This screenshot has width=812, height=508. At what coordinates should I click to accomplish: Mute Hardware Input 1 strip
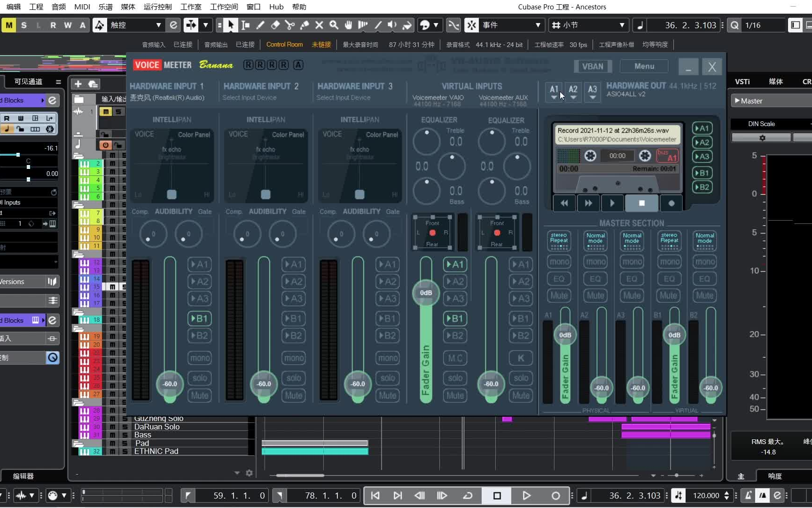tap(199, 396)
